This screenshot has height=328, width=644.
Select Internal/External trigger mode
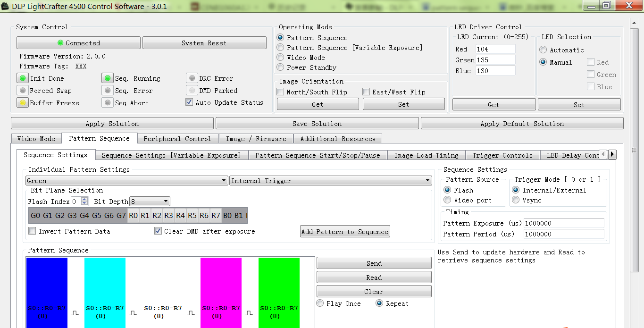tap(516, 190)
